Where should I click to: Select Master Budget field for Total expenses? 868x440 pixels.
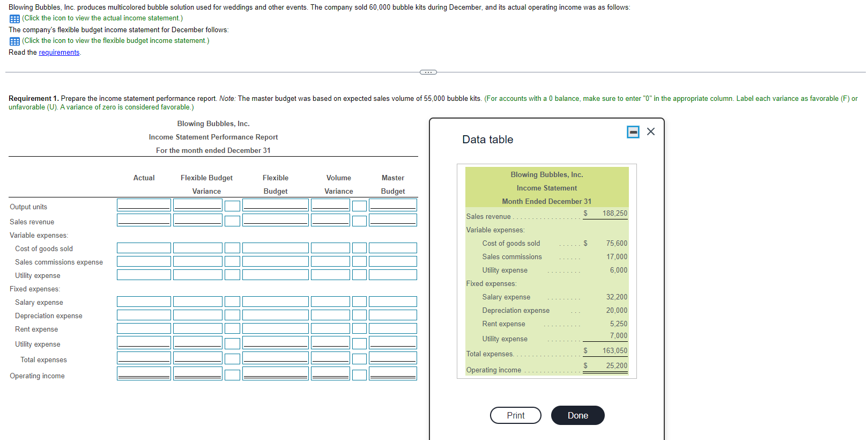click(393, 358)
